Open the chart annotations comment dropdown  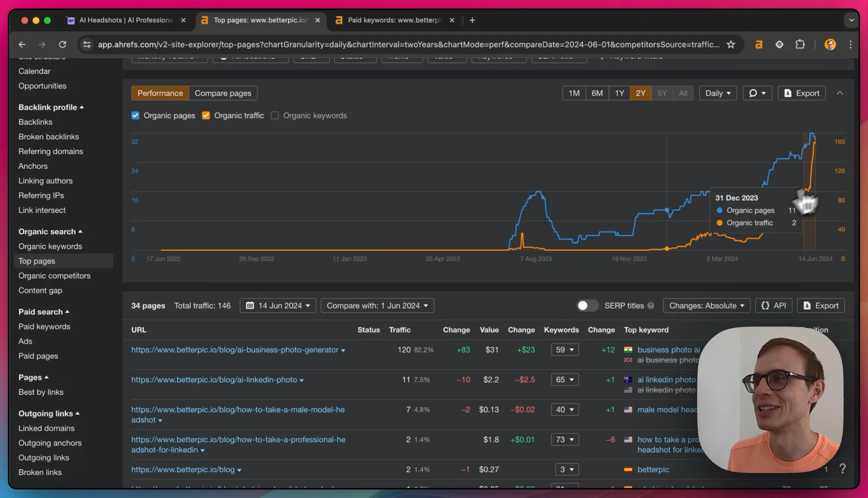pyautogui.click(x=757, y=93)
